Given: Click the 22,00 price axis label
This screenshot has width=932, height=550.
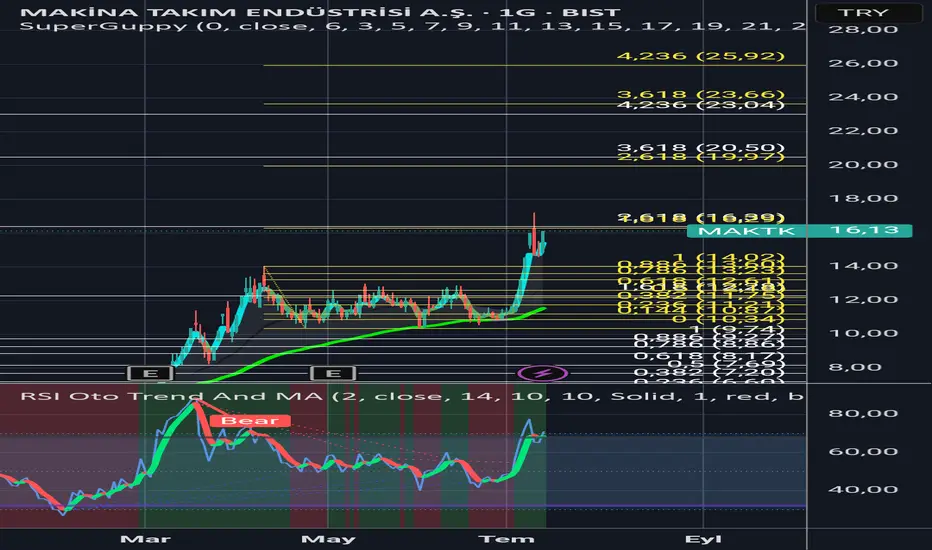Looking at the screenshot, I should point(863,131).
